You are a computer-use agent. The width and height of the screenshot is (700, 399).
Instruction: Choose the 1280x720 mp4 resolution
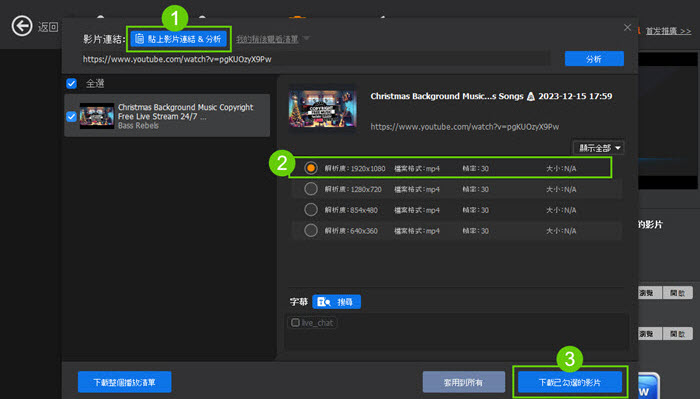[x=456, y=189]
